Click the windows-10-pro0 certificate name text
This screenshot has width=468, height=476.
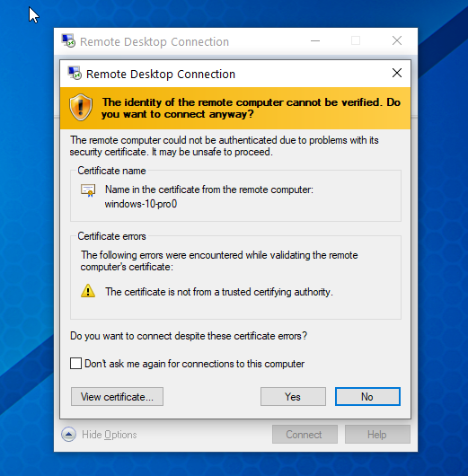(141, 204)
